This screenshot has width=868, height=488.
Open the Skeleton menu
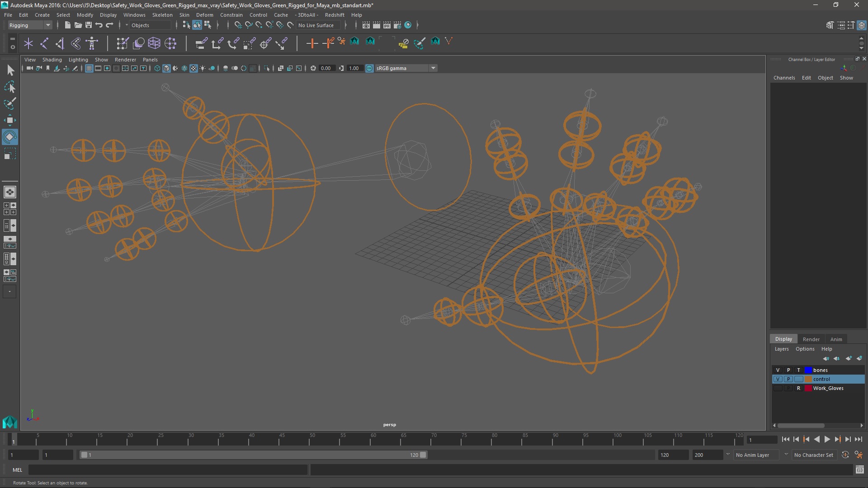[x=162, y=15]
